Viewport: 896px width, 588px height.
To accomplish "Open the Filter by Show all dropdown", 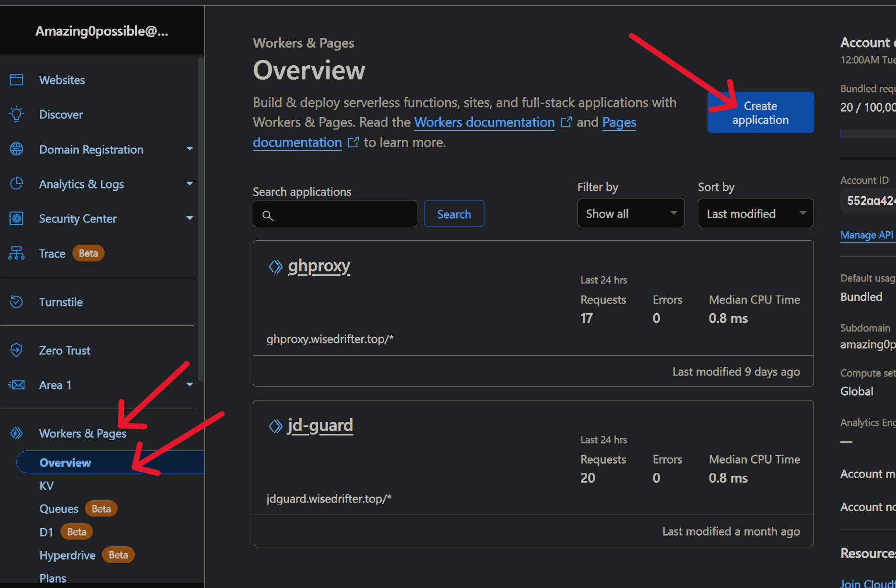I will [x=631, y=213].
